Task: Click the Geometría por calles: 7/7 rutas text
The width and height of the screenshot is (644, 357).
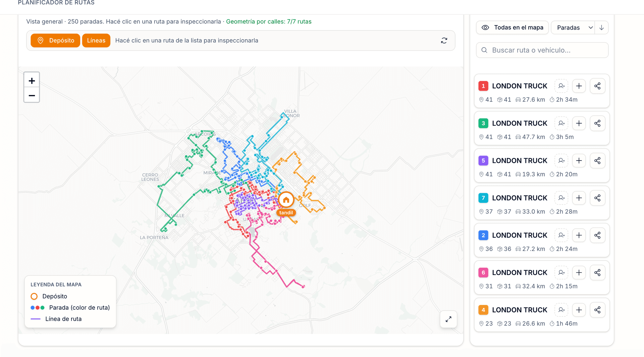Action: [269, 21]
